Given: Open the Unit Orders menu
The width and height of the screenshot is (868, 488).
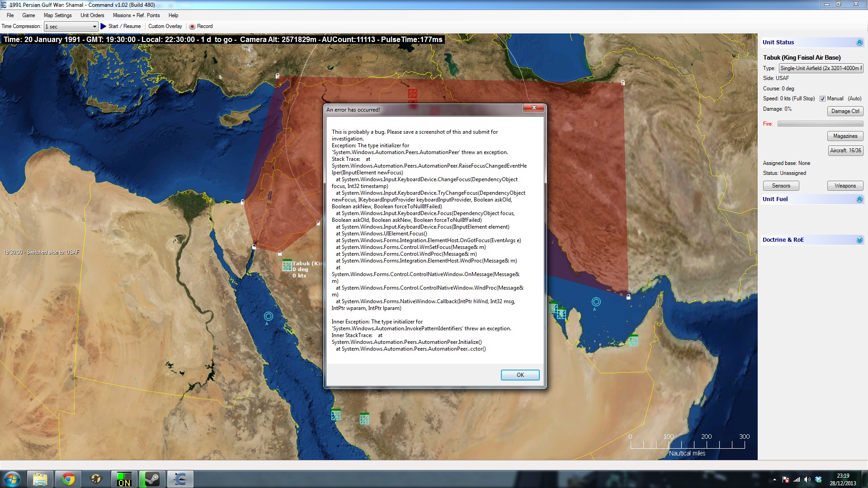Looking at the screenshot, I should (92, 15).
